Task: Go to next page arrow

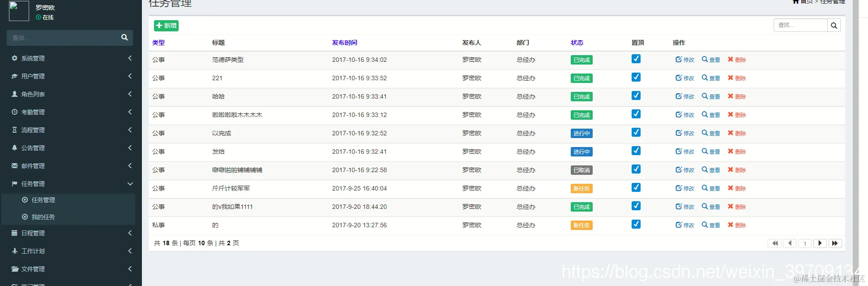Action: point(820,243)
